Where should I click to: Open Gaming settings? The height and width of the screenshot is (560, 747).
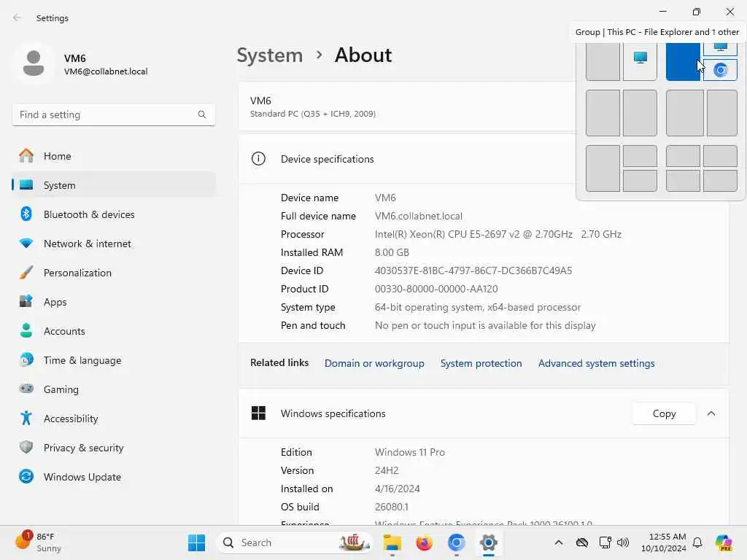pyautogui.click(x=113, y=389)
